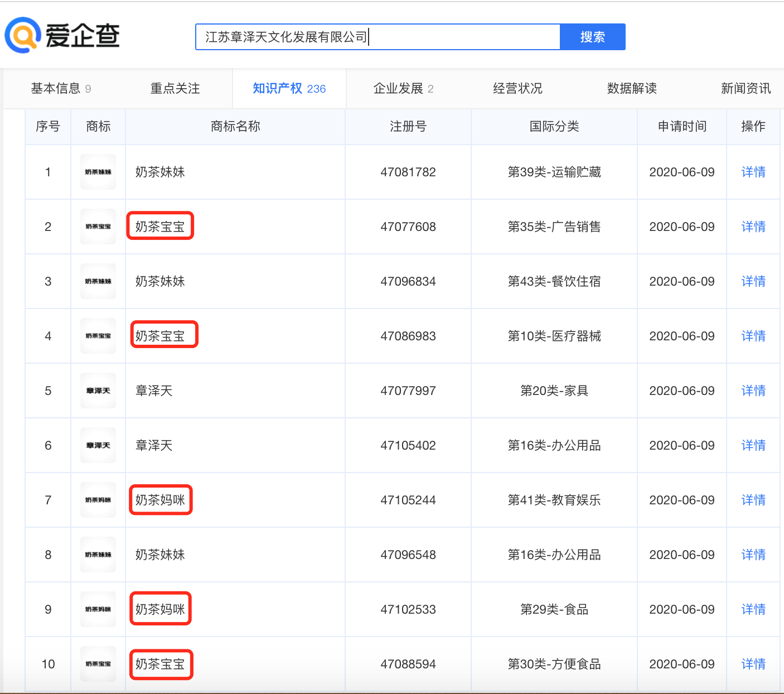784x694 pixels.
Task: Open 详情 for registration 47077608
Action: tap(753, 226)
